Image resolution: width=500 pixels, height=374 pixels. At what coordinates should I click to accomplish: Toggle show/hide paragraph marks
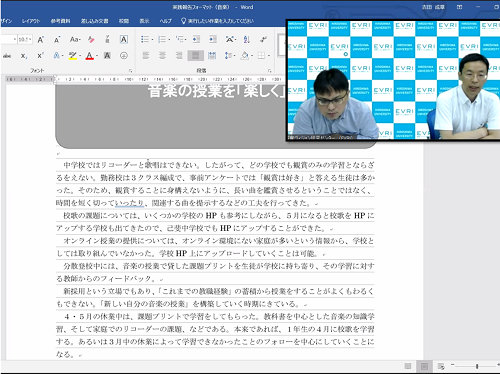click(x=263, y=39)
